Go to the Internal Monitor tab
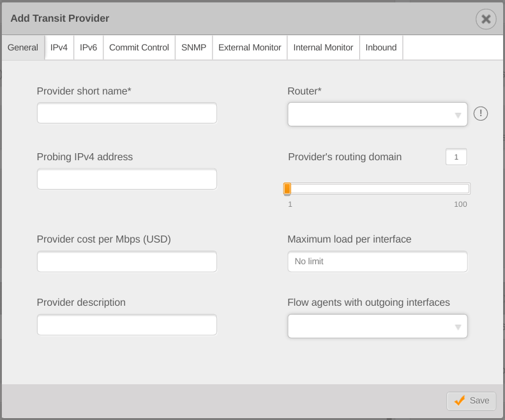The width and height of the screenshot is (505, 420). (323, 48)
